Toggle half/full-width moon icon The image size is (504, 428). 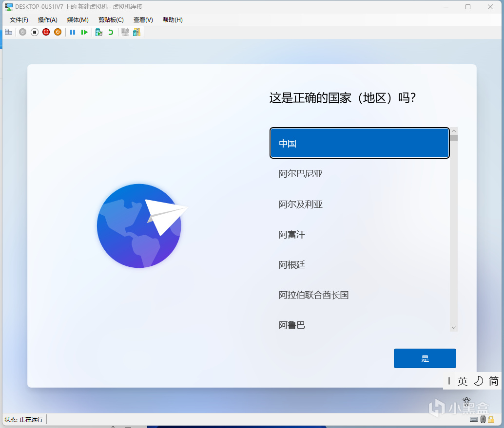(x=478, y=381)
